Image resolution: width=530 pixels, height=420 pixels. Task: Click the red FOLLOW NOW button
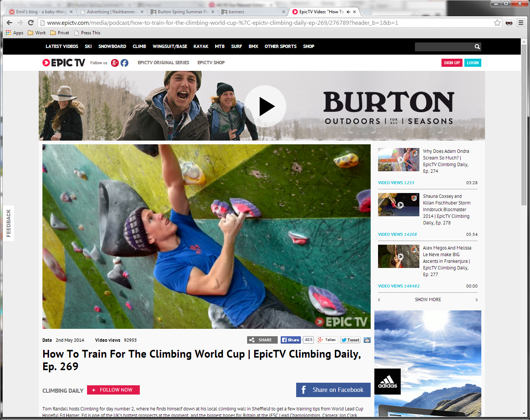[113, 390]
